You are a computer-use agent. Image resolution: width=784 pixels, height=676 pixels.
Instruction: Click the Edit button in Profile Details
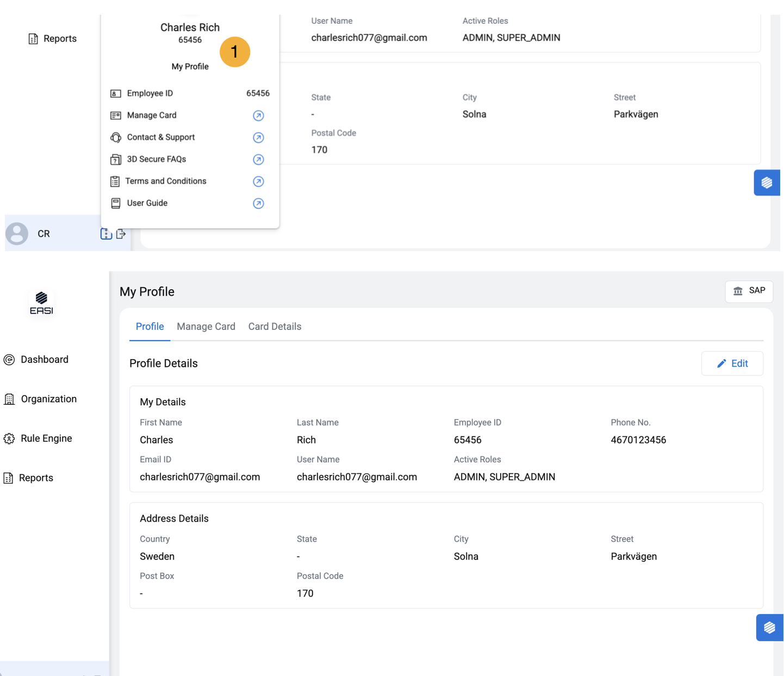(732, 364)
